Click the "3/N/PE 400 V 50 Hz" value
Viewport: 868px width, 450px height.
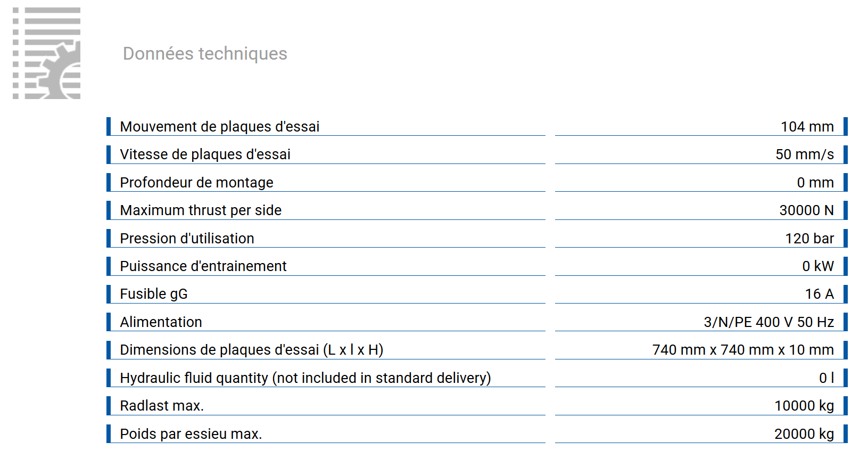768,322
